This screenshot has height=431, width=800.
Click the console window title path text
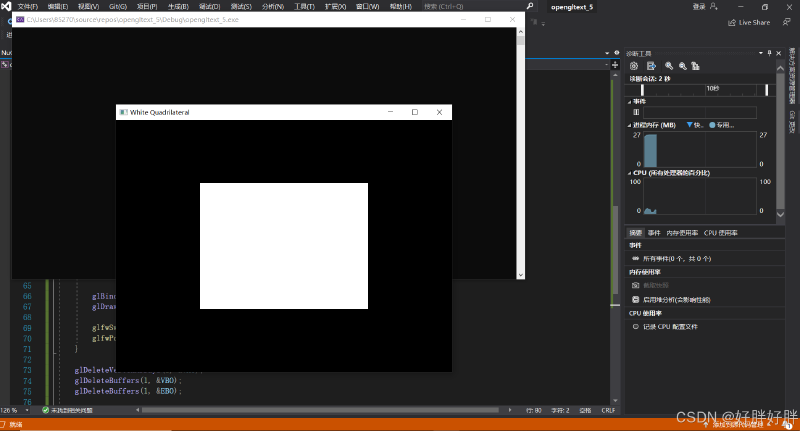133,19
